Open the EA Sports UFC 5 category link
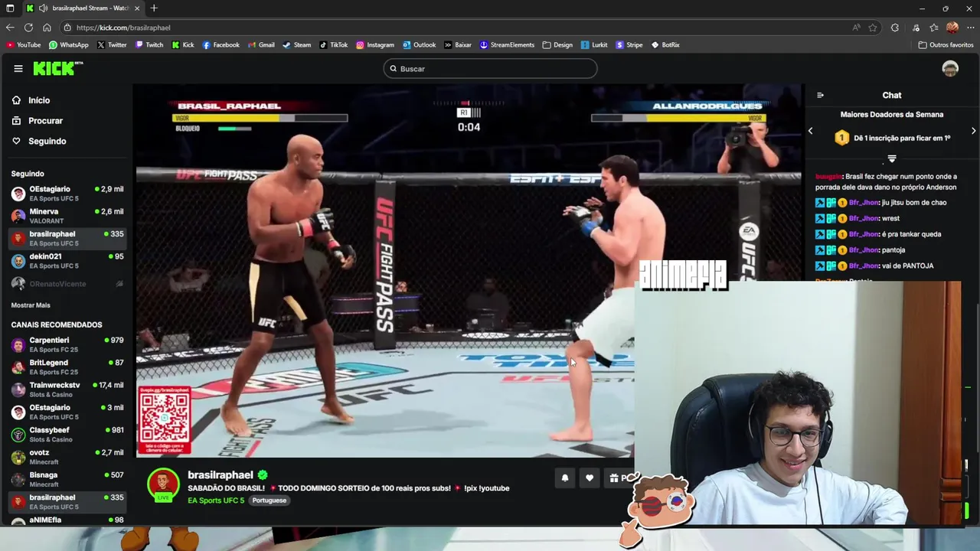980x551 pixels. 216,500
